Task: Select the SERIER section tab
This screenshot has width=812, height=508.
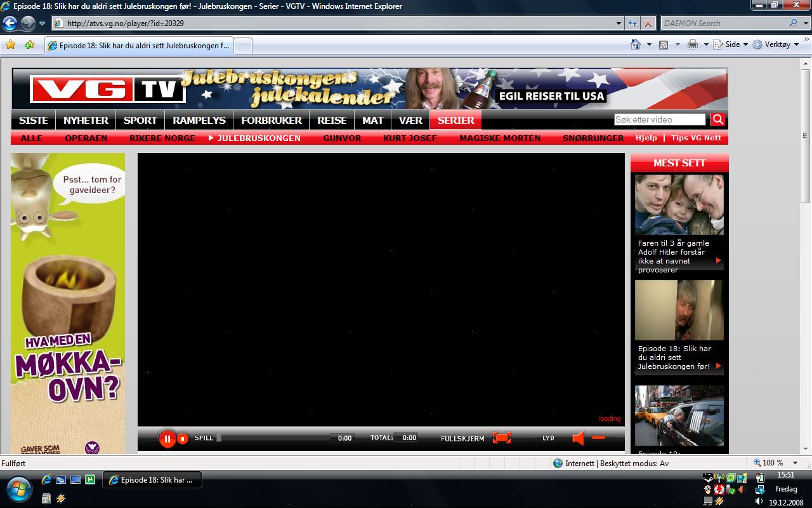Action: coord(455,120)
